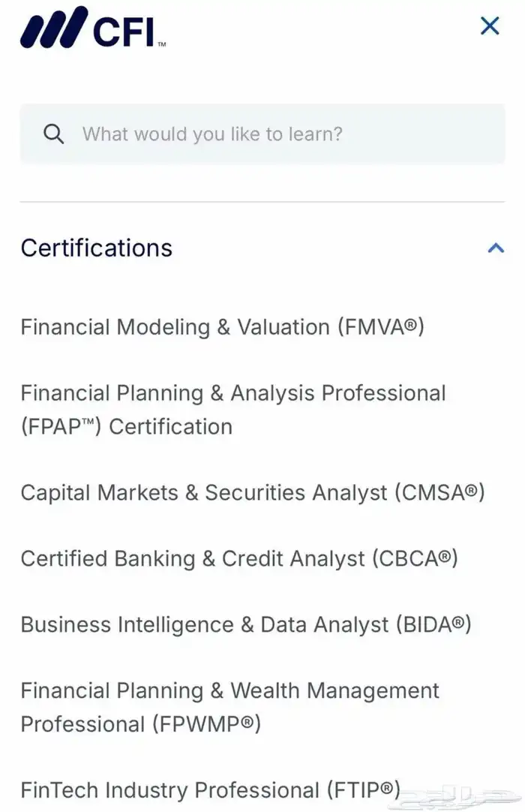
Task: Open the Certifications menu section
Action: (x=96, y=248)
